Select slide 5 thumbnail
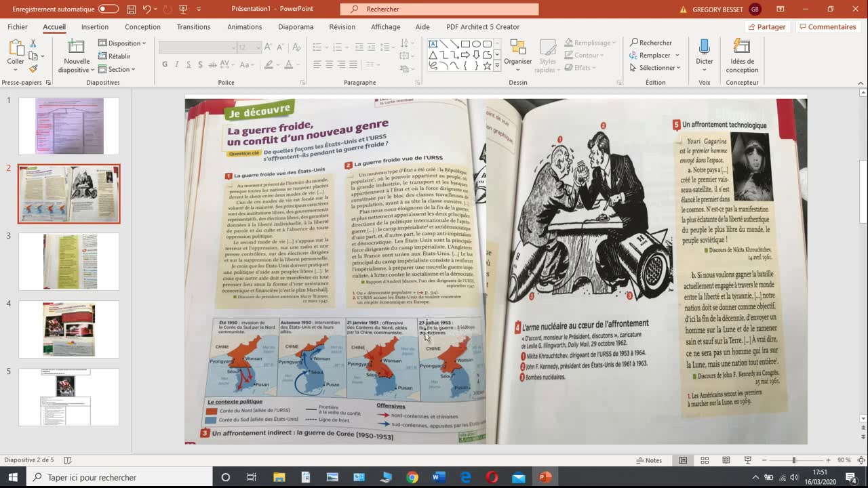Image resolution: width=868 pixels, height=488 pixels. 69,397
